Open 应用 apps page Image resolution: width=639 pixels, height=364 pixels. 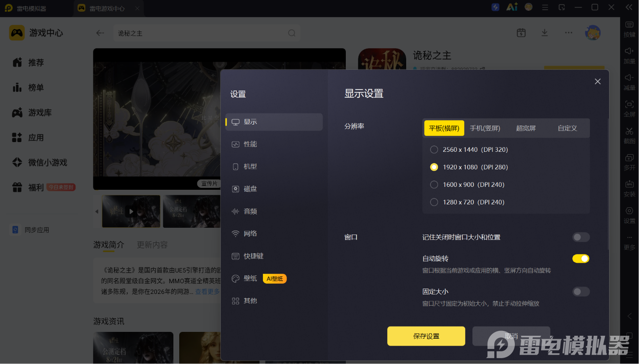[x=28, y=138]
